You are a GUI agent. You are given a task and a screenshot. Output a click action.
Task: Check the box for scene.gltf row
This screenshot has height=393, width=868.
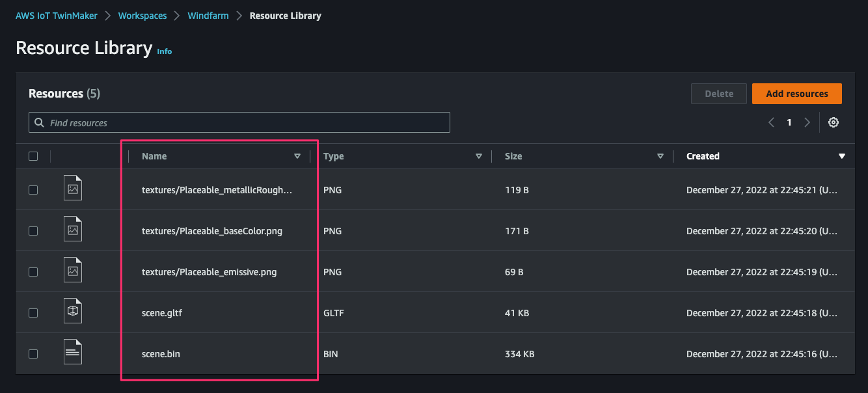33,313
